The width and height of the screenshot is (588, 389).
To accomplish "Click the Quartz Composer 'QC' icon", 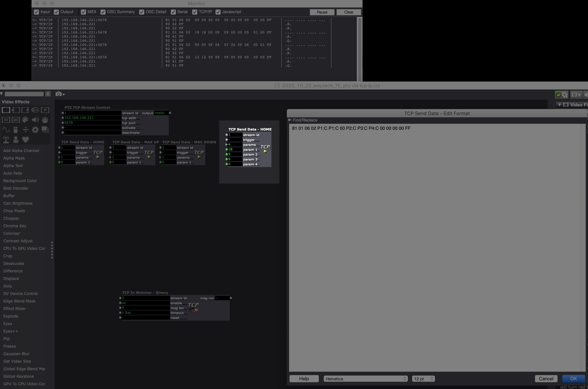I will (16, 120).
